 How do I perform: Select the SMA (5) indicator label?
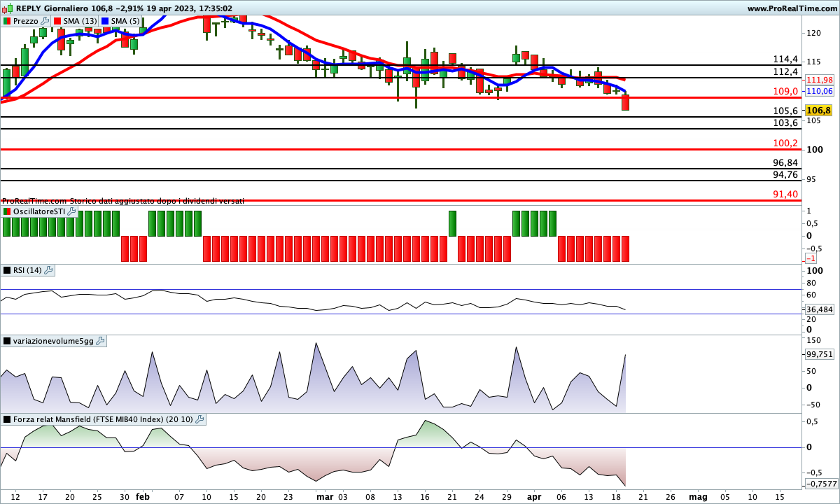pyautogui.click(x=126, y=21)
